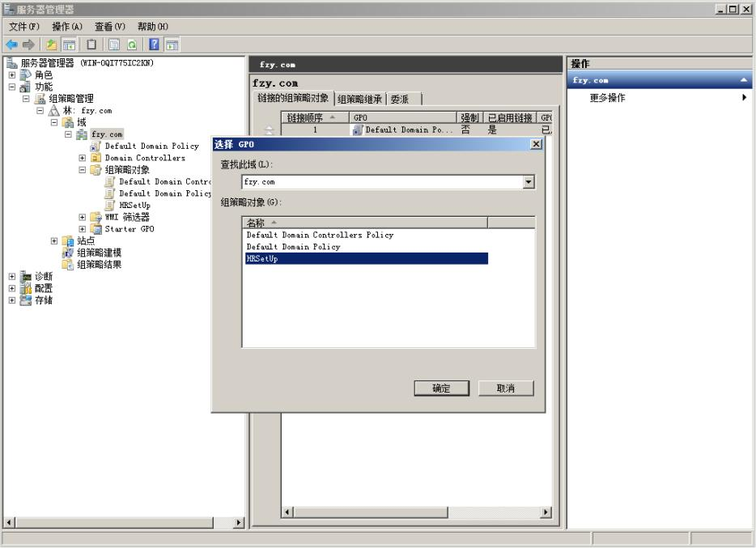Expand the 角色 tree node
Viewport: 756px width, 548px height.
point(11,74)
